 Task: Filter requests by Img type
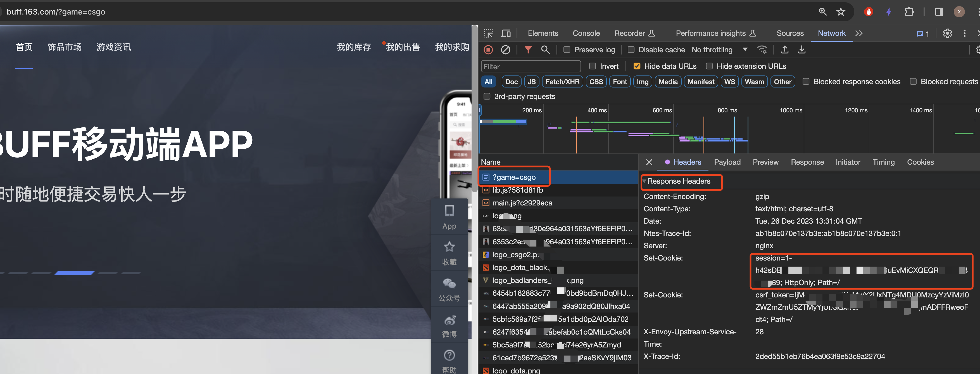[x=643, y=81]
